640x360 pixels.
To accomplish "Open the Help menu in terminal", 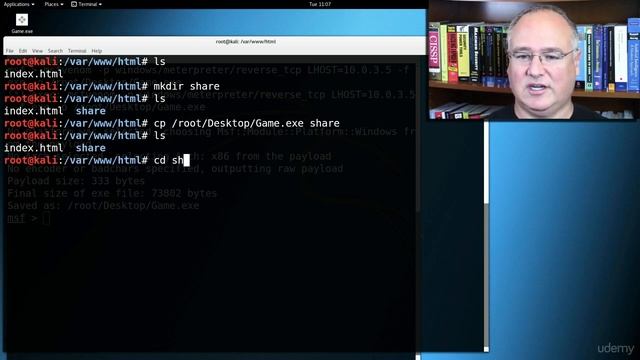I will [x=97, y=51].
